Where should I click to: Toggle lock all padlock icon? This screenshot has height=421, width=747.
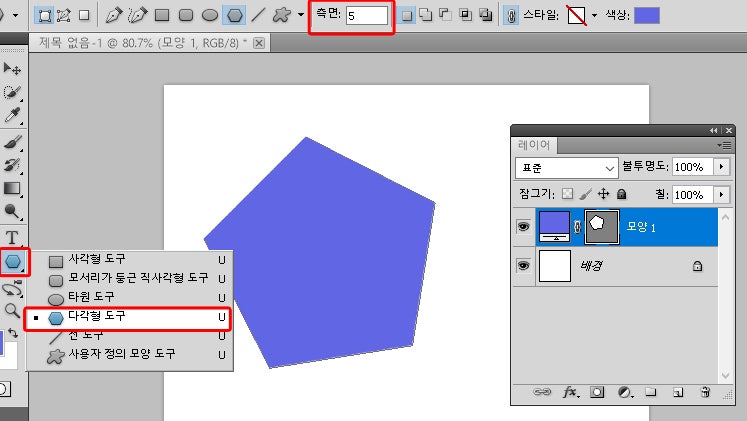(x=621, y=194)
